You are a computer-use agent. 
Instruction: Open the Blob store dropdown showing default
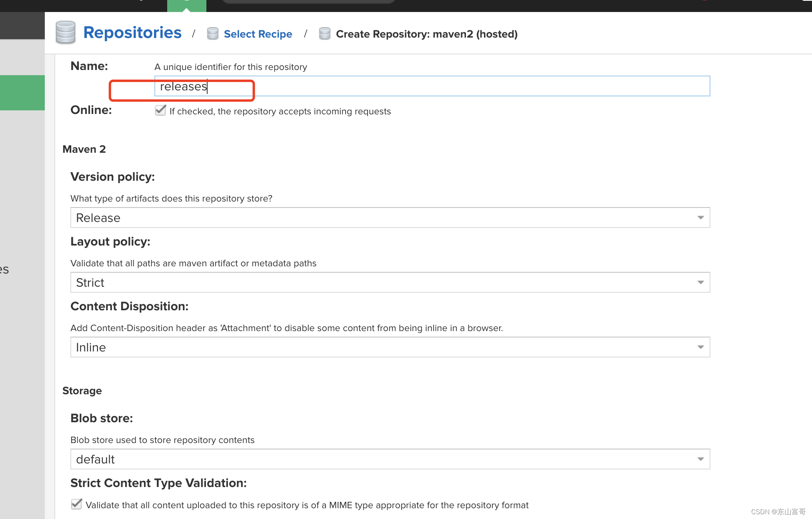[x=390, y=459]
